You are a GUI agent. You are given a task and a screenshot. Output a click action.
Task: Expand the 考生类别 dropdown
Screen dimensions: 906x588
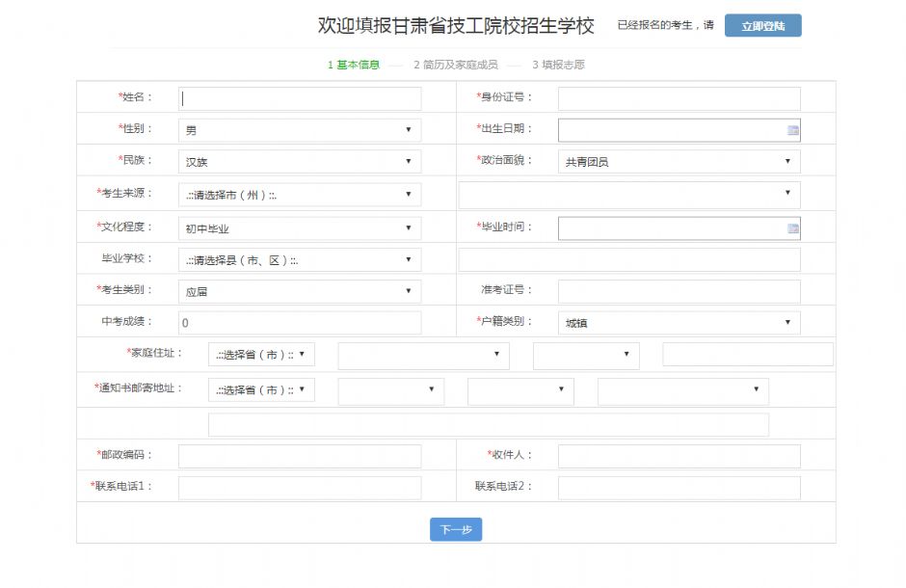point(299,292)
